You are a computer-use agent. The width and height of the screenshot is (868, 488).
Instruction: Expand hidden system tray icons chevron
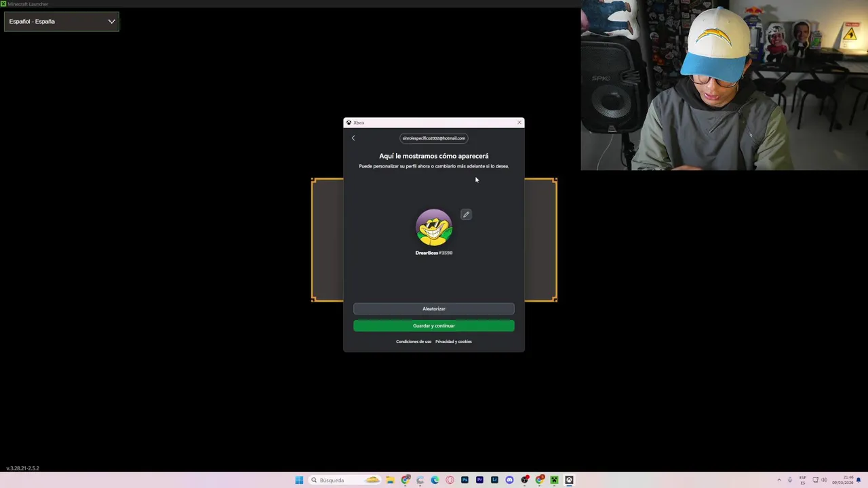click(779, 480)
